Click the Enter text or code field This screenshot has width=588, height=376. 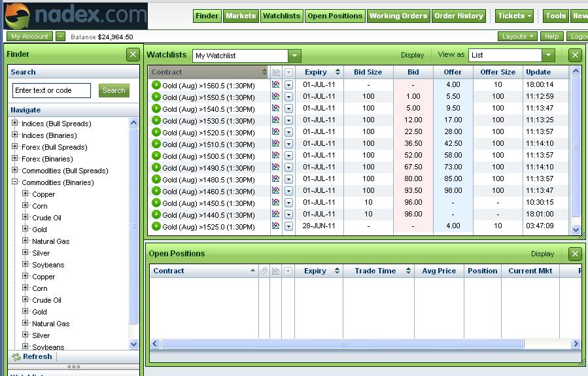52,90
